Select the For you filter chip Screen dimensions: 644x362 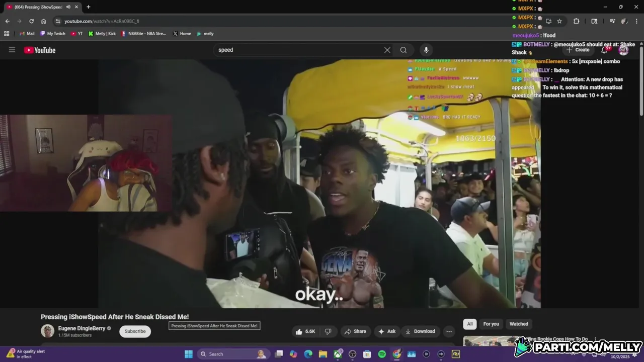click(x=491, y=324)
